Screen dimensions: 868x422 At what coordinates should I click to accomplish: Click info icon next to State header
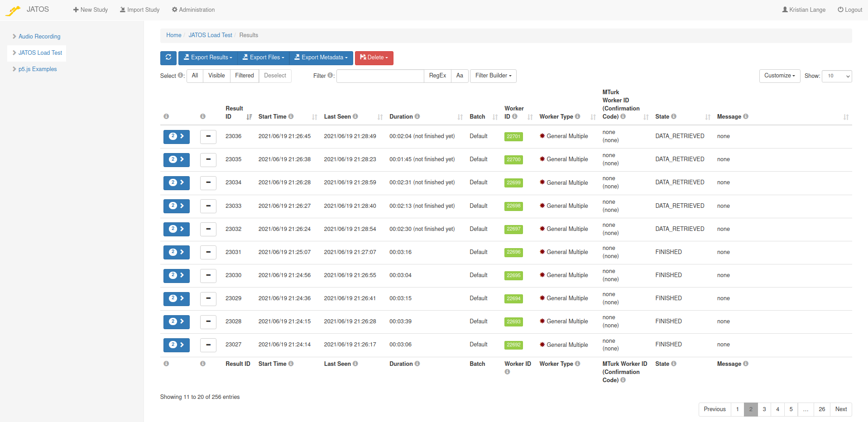[x=674, y=116]
